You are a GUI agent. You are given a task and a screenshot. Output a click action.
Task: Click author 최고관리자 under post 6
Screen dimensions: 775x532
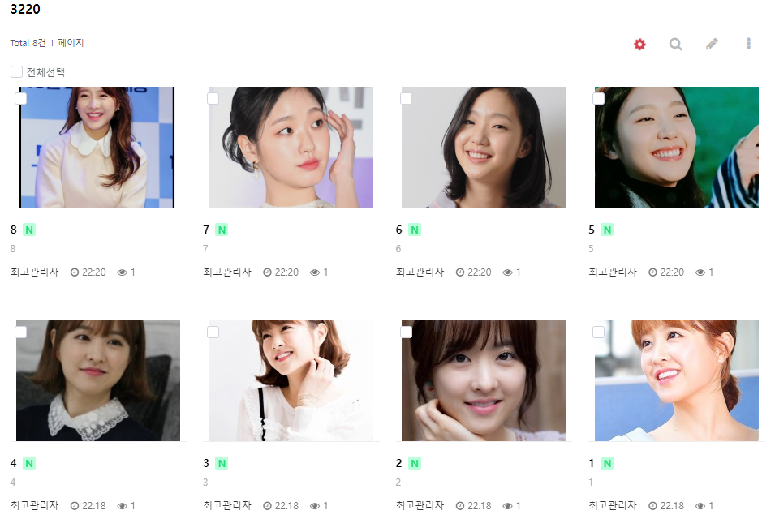tap(420, 272)
